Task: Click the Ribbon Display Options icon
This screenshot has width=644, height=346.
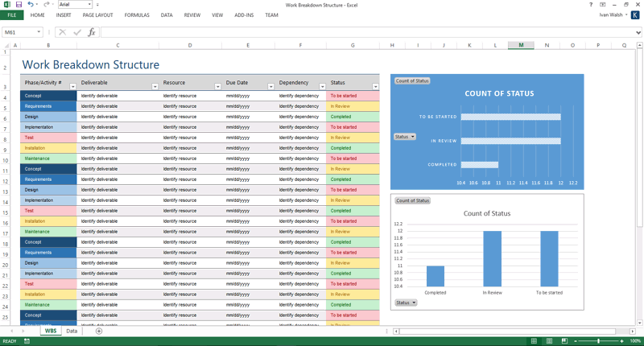Action: (601, 5)
